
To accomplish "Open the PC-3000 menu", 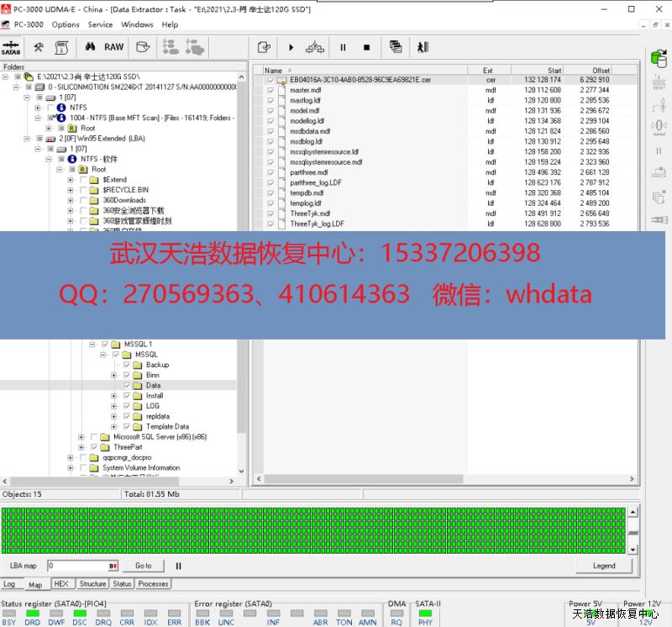I will tap(29, 24).
